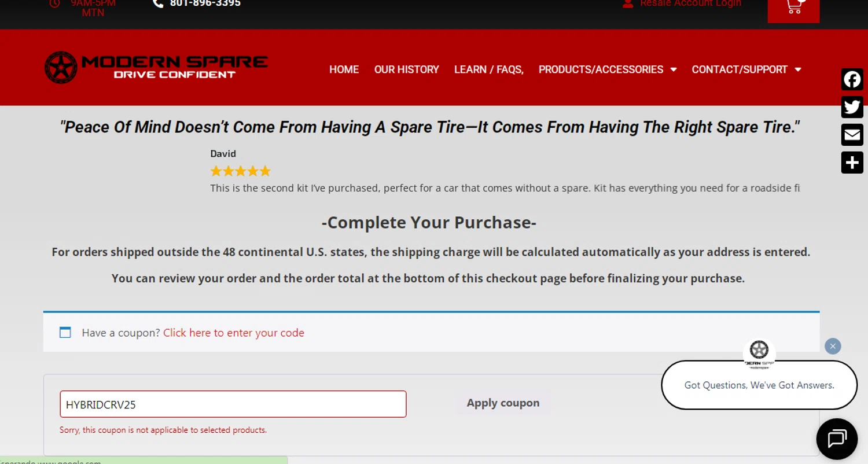Share page on Twitter
This screenshot has width=868, height=464.
pyautogui.click(x=852, y=107)
